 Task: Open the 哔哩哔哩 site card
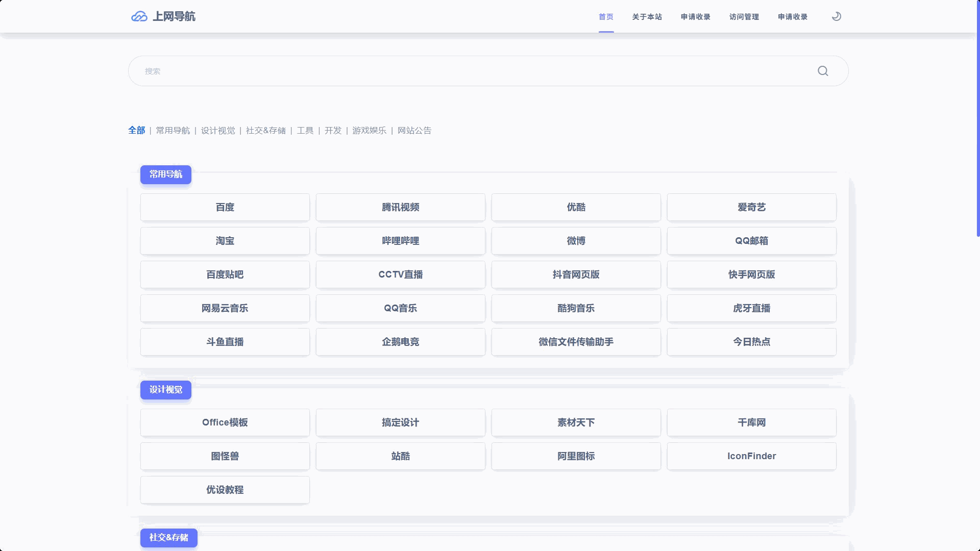pyautogui.click(x=401, y=241)
